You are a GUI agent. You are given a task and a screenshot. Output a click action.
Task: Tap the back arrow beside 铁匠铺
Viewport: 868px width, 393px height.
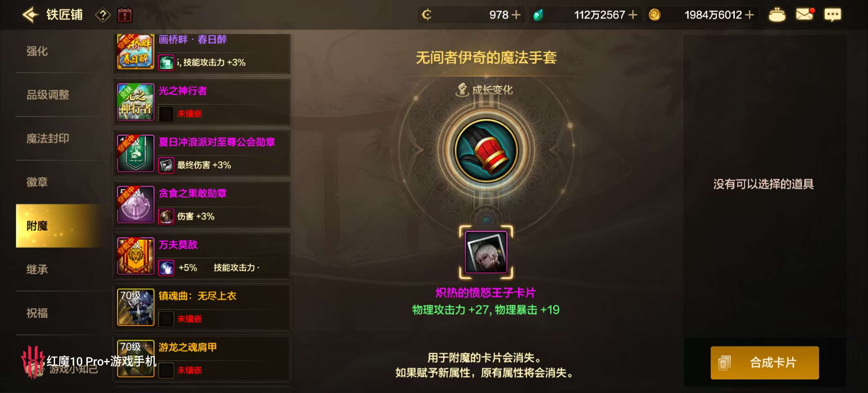coord(30,15)
